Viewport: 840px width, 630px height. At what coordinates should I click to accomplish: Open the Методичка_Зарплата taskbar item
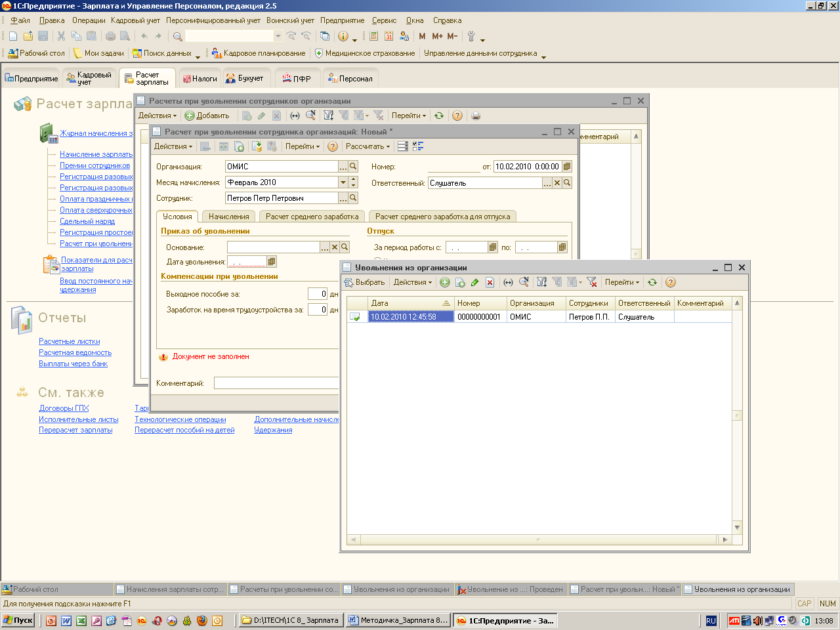pos(398,620)
